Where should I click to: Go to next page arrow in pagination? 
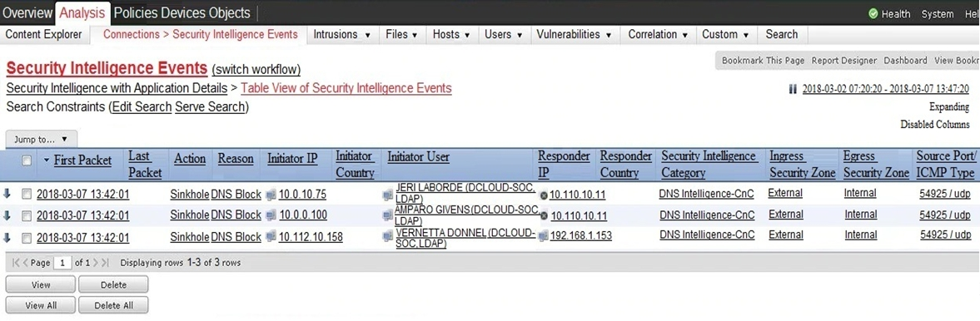[97, 263]
